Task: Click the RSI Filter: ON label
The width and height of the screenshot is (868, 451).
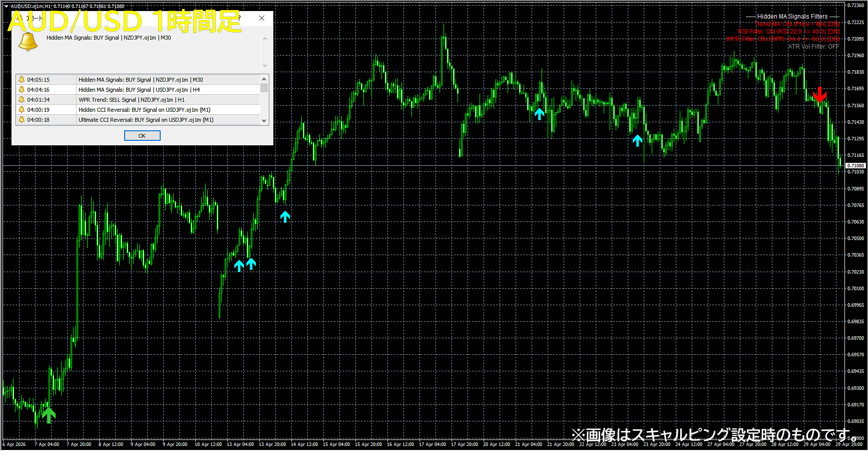Action: pos(789,32)
